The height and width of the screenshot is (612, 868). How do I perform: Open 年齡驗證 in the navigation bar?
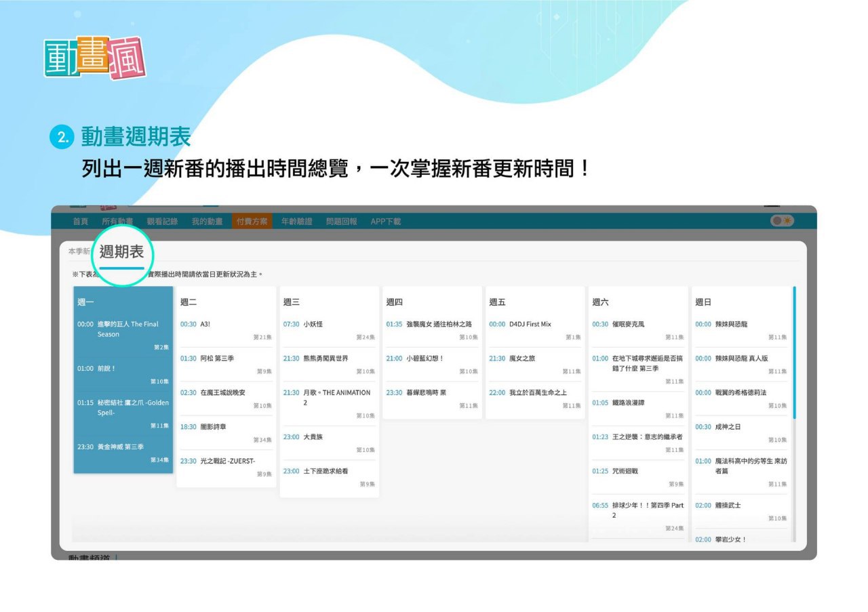coord(297,222)
